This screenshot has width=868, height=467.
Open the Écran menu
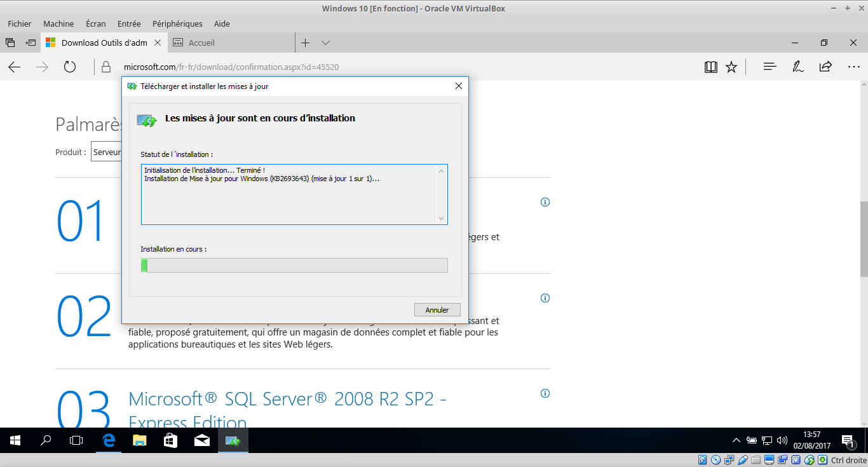(96, 24)
